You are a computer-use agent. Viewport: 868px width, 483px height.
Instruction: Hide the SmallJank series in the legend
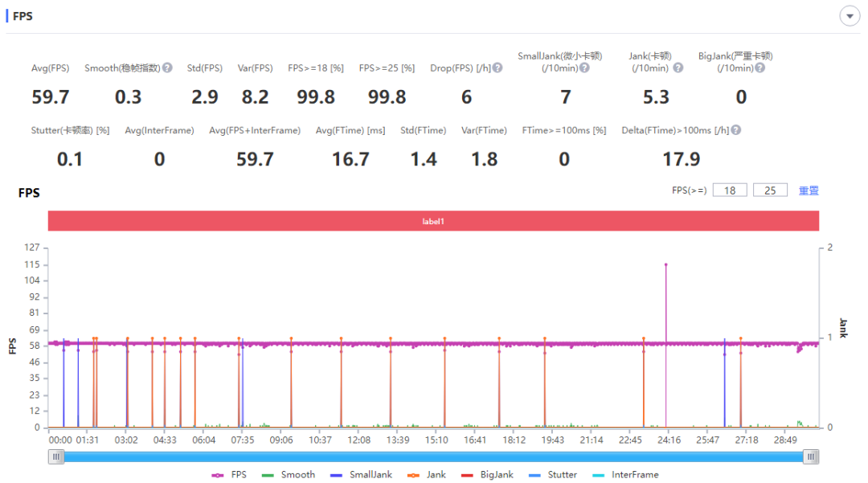pos(361,475)
